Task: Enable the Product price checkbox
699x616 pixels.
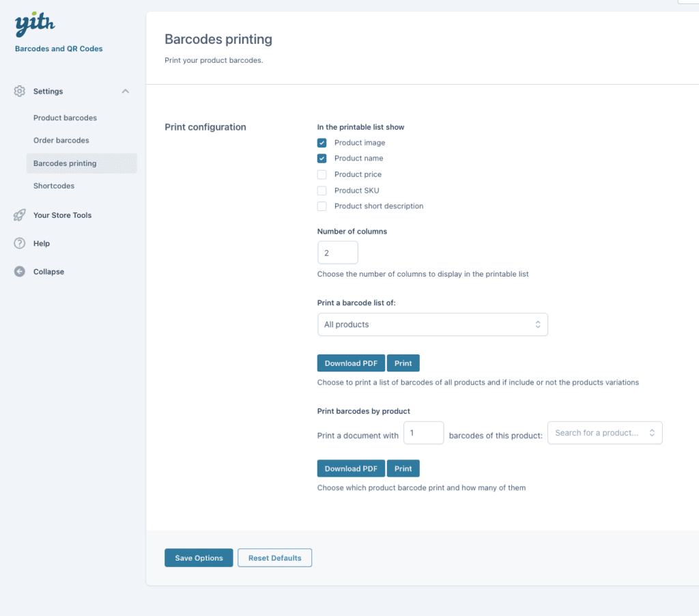Action: [x=322, y=174]
